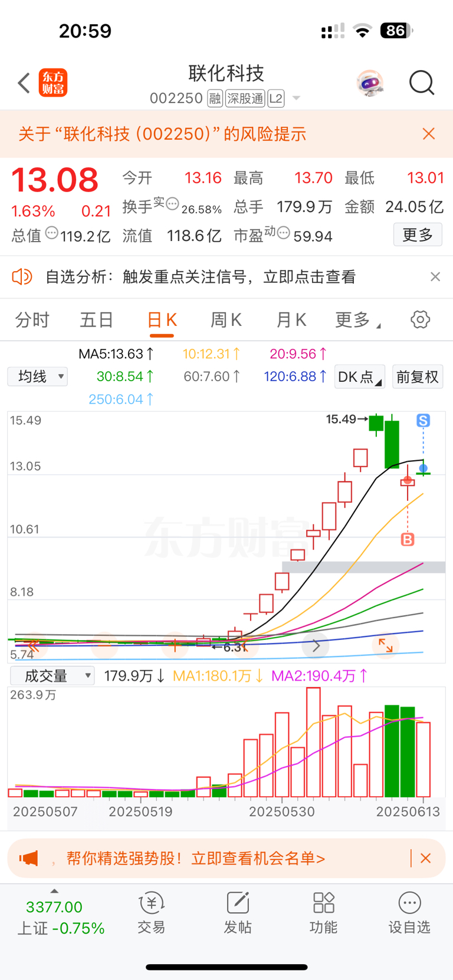Open the robot AI assistant icon

tap(370, 83)
